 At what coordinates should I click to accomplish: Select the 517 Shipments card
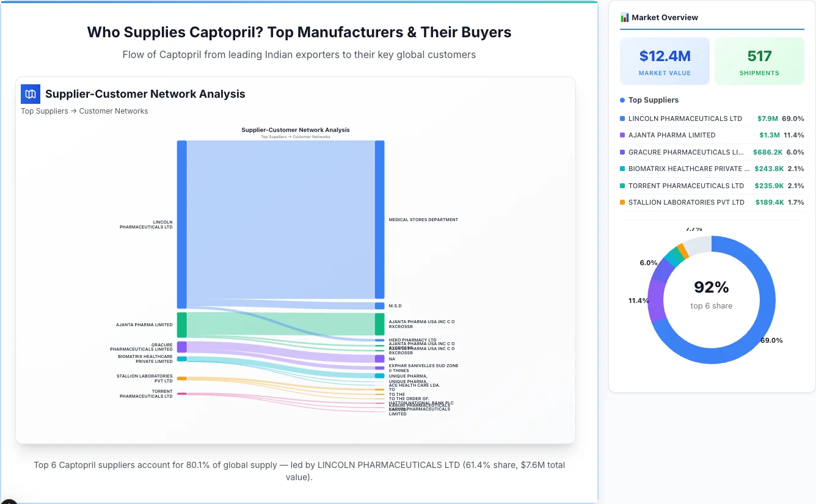(x=759, y=60)
